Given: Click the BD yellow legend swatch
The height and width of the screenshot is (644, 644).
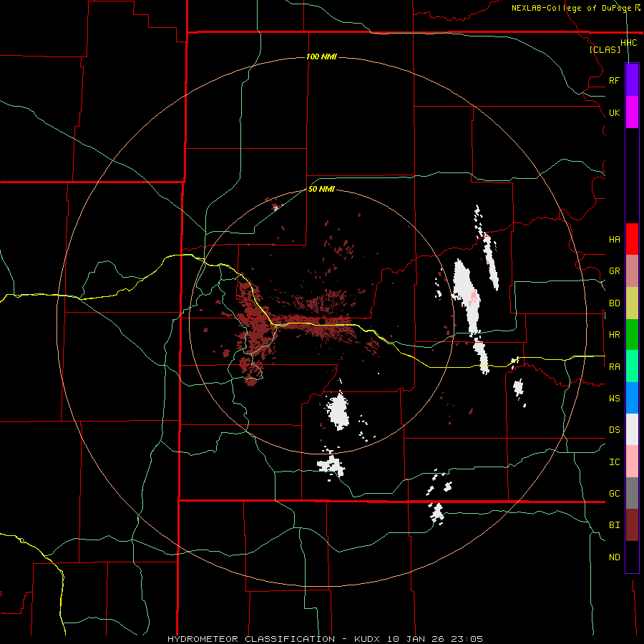Looking at the screenshot, I should tap(632, 303).
